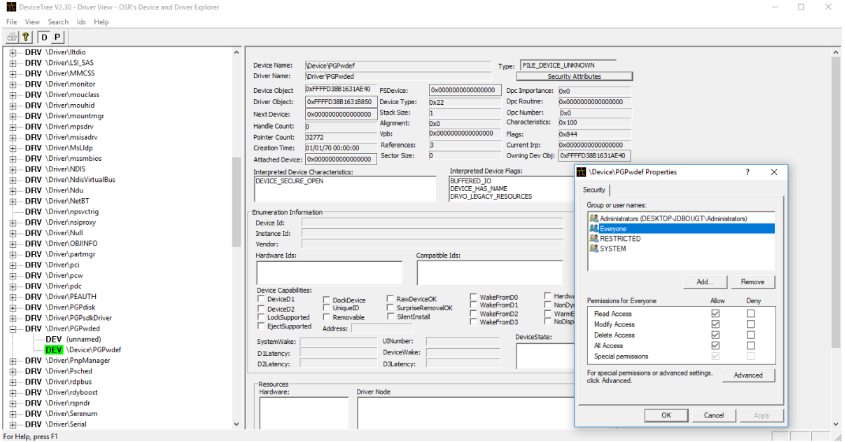The width and height of the screenshot is (845, 442).
Task: Select the SYSTEM user entry
Action: coord(612,249)
